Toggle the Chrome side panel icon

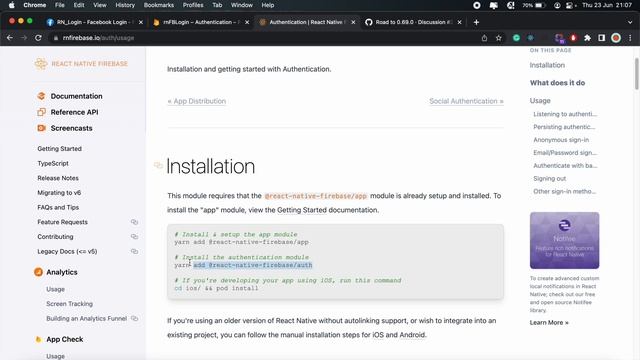pyautogui.click(x=602, y=38)
